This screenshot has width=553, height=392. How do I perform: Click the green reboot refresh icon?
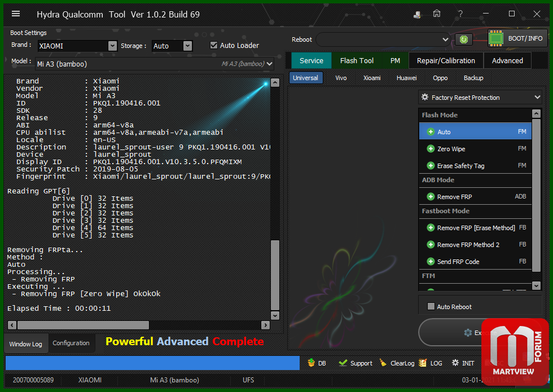tap(463, 39)
